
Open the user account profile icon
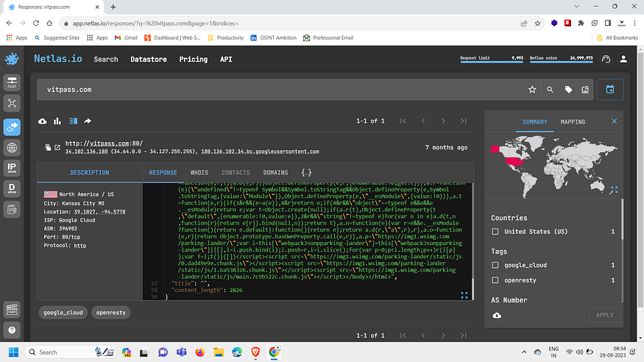[623, 59]
